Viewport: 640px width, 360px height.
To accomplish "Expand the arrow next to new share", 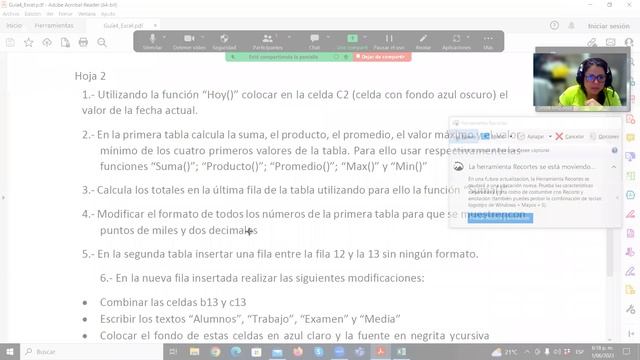I will click(x=365, y=37).
